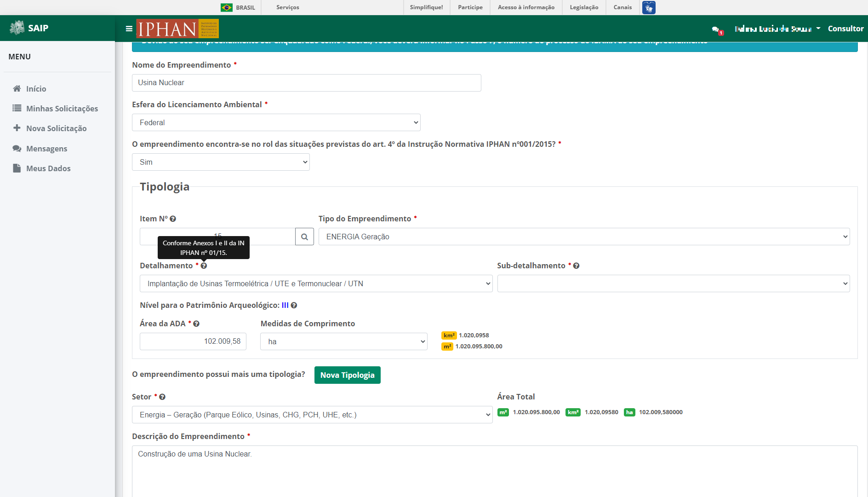Image resolution: width=868 pixels, height=497 pixels.
Task: Click the help icon next to Setor
Action: click(x=162, y=397)
